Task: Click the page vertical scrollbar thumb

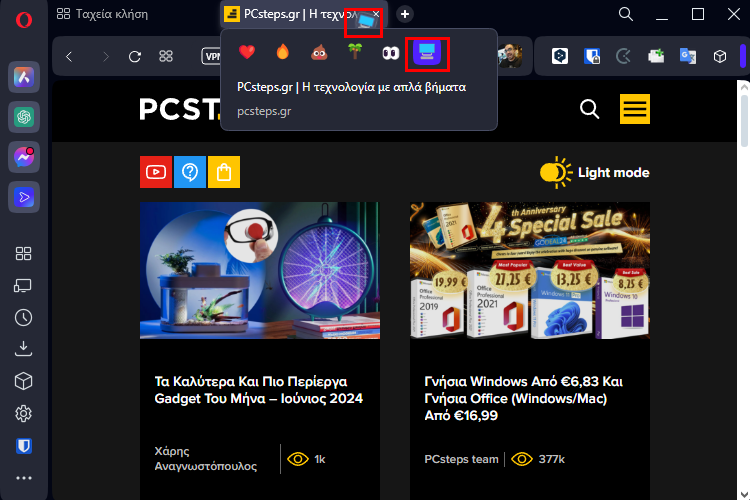Action: pyautogui.click(x=744, y=120)
